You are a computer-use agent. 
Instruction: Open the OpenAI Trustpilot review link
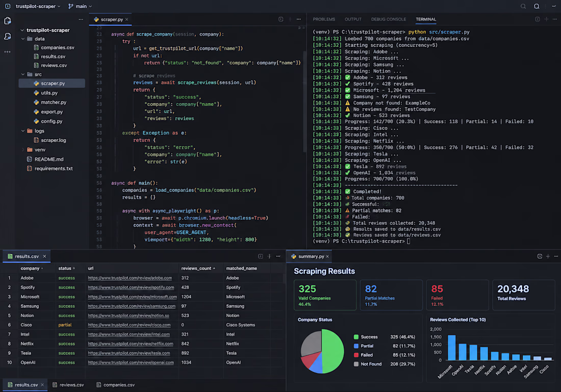click(131, 362)
